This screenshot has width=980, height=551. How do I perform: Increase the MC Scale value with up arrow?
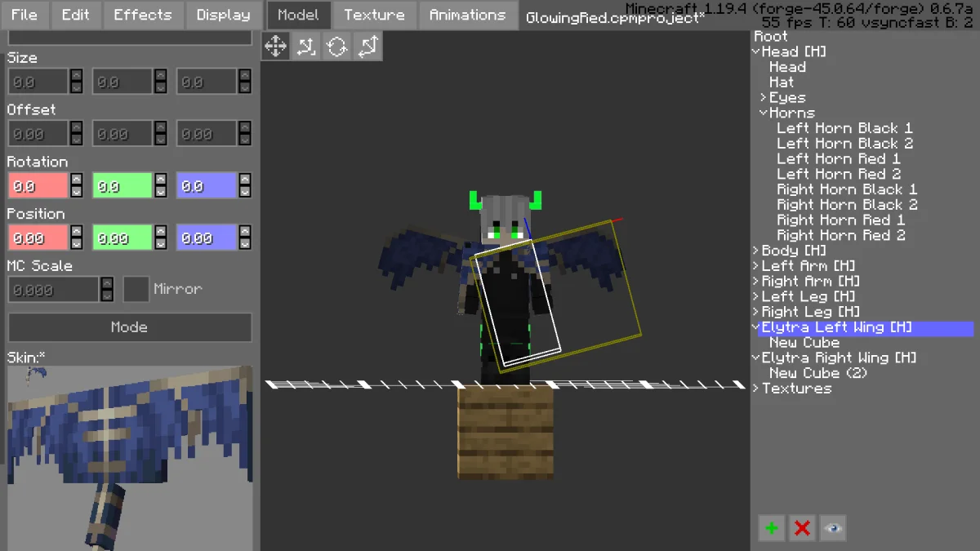[x=107, y=283]
